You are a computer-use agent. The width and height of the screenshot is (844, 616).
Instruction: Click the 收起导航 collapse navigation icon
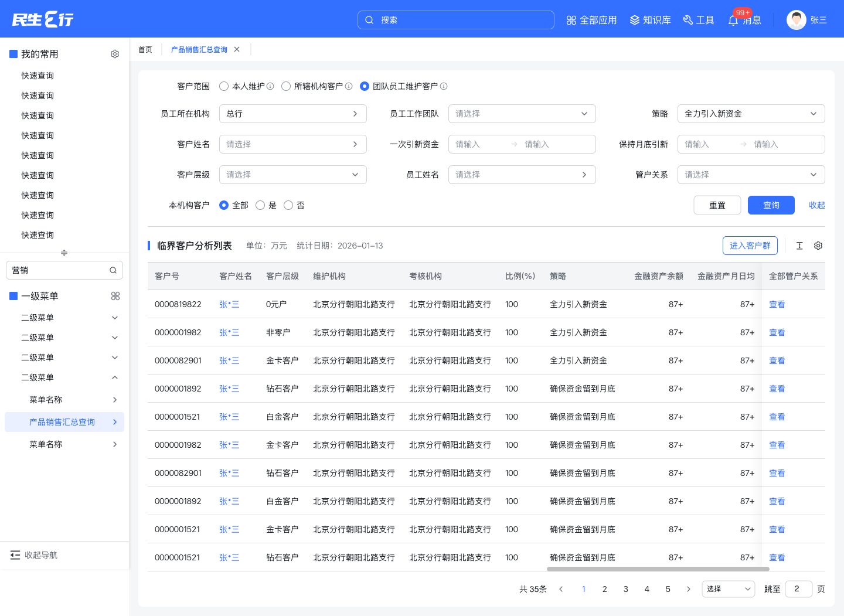pos(15,555)
